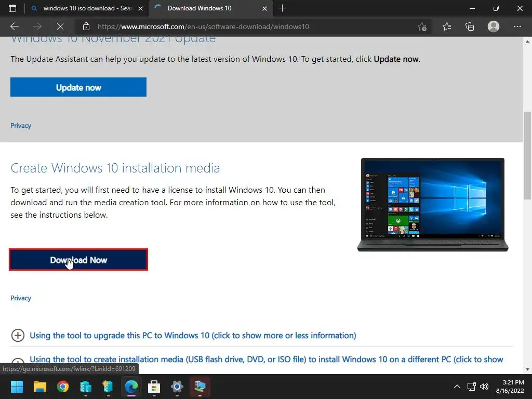Open Edge settings and more menu
The width and height of the screenshot is (532, 399).
[517, 26]
